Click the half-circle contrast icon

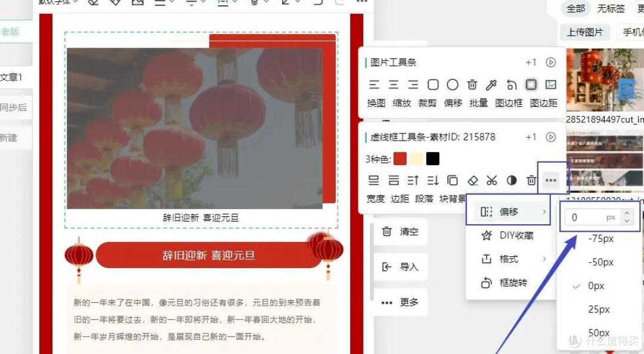pos(512,181)
